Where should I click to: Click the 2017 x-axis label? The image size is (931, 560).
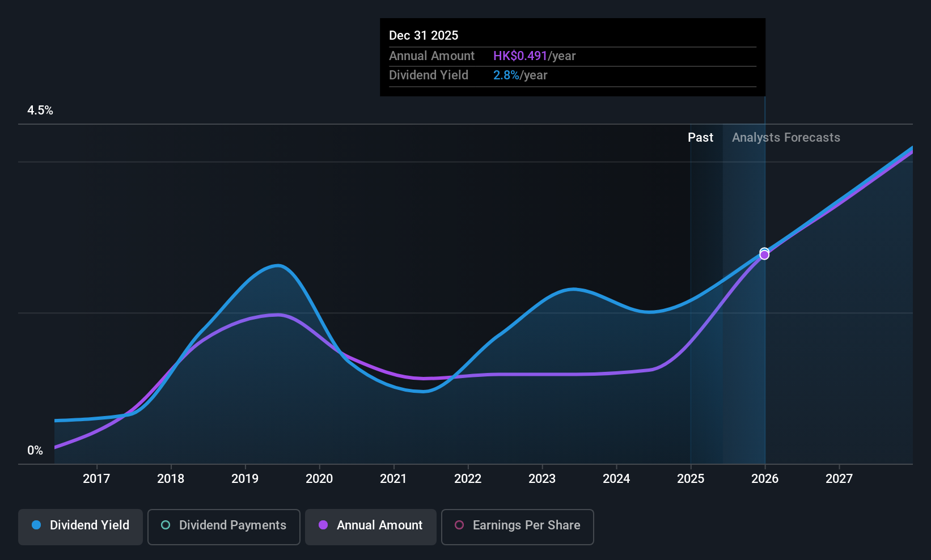pyautogui.click(x=96, y=478)
